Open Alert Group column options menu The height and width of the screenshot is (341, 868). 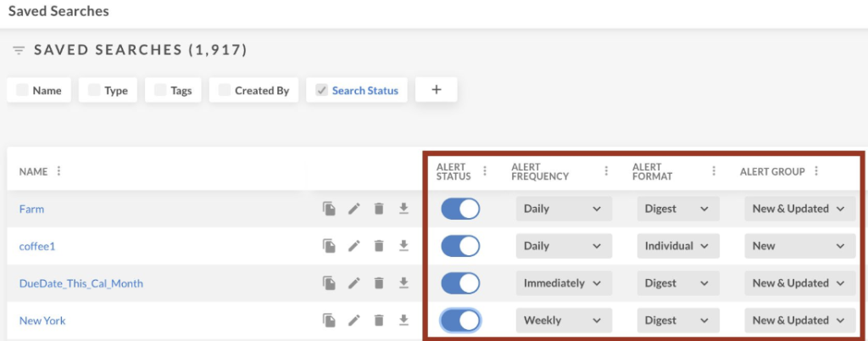click(x=816, y=171)
